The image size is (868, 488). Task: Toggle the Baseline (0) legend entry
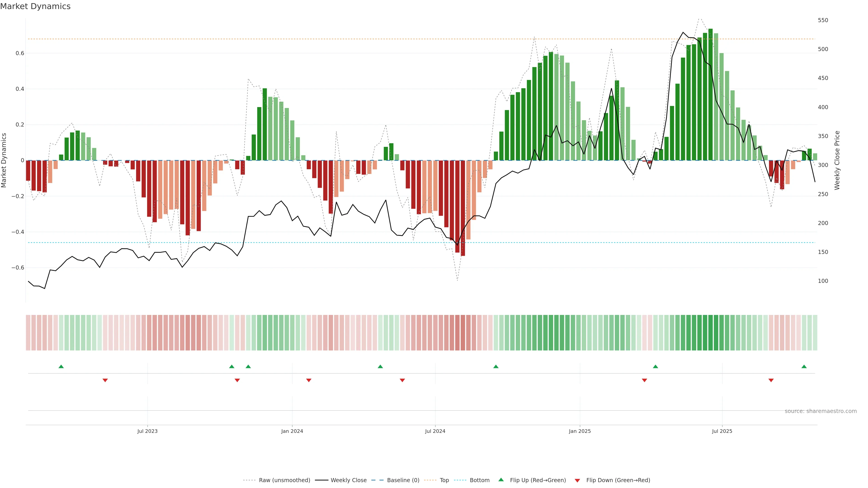pos(403,480)
